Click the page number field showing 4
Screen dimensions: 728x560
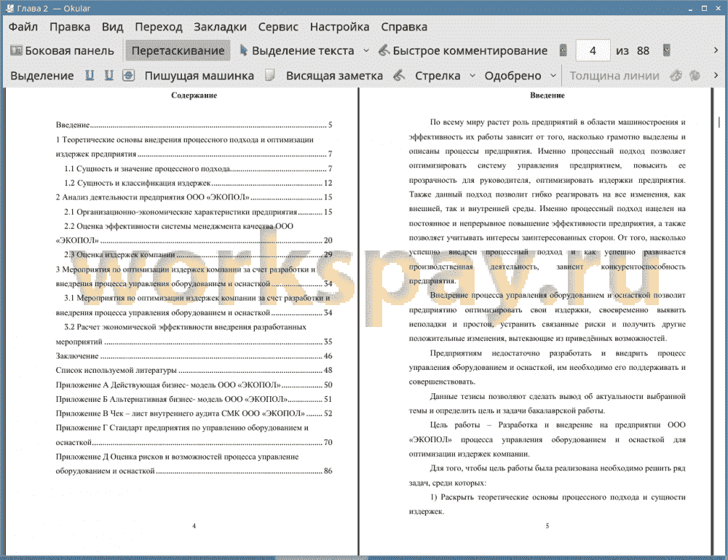[x=593, y=51]
